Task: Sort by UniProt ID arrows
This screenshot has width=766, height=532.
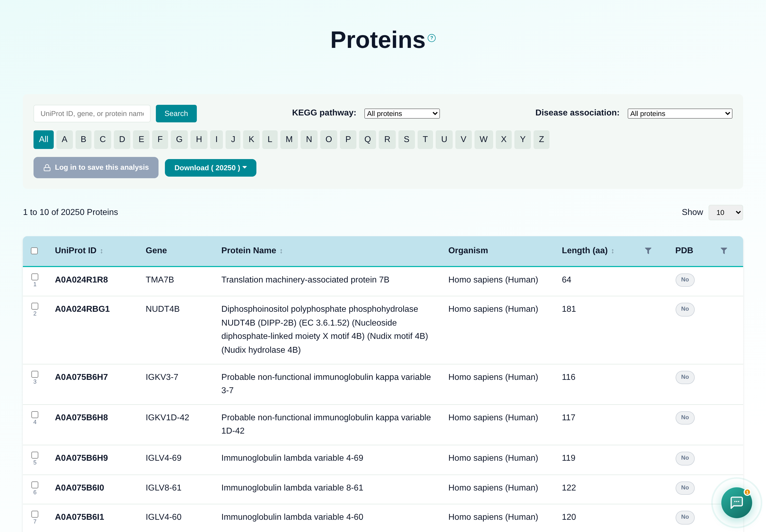Action: click(x=101, y=251)
